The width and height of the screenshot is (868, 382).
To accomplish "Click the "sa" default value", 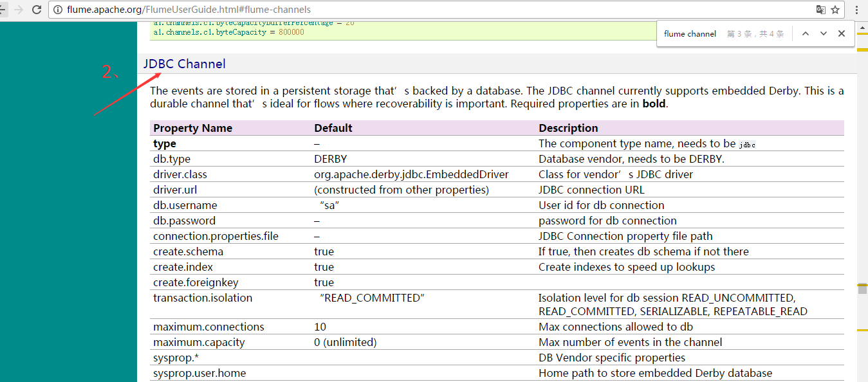I will pos(329,205).
